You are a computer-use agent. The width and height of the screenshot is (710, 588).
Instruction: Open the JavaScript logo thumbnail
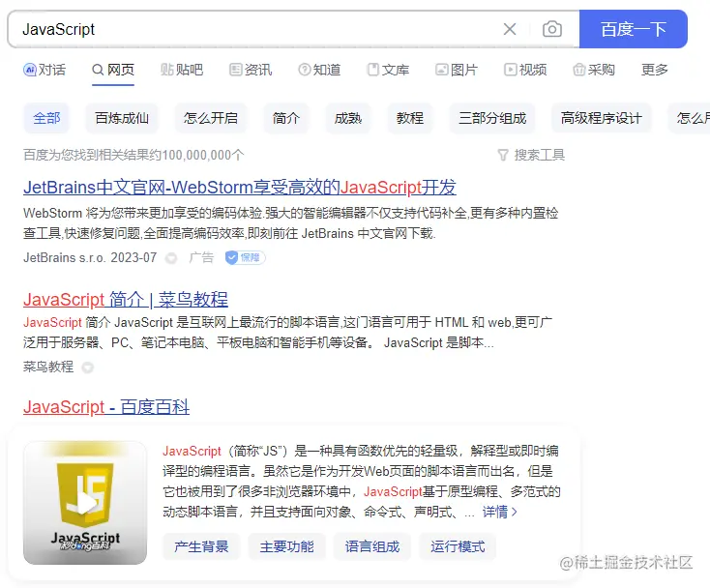[85, 503]
